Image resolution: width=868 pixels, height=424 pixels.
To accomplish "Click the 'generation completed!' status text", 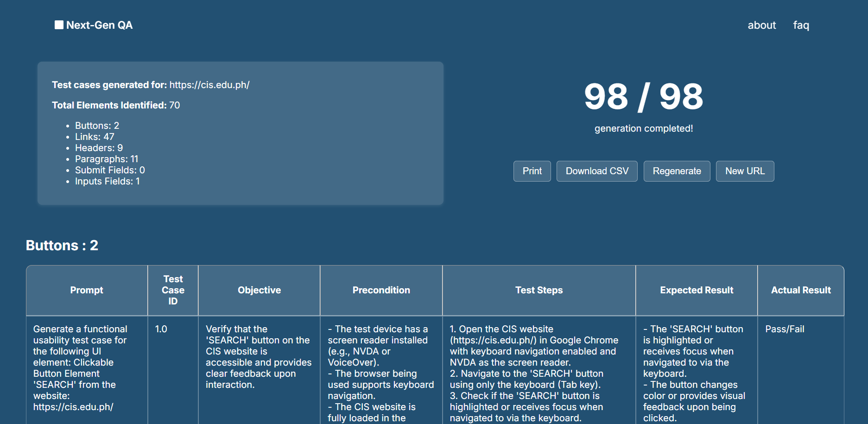I will pos(643,128).
